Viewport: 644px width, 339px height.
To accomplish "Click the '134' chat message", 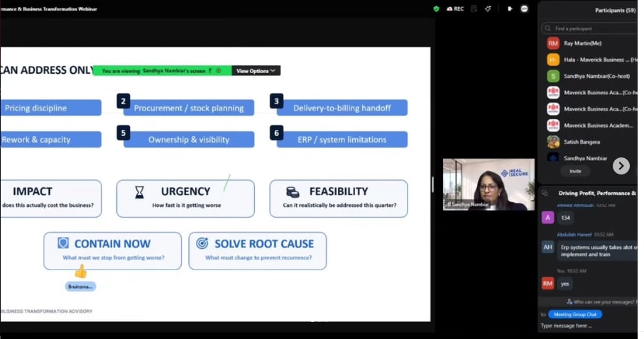I will pyautogui.click(x=566, y=218).
